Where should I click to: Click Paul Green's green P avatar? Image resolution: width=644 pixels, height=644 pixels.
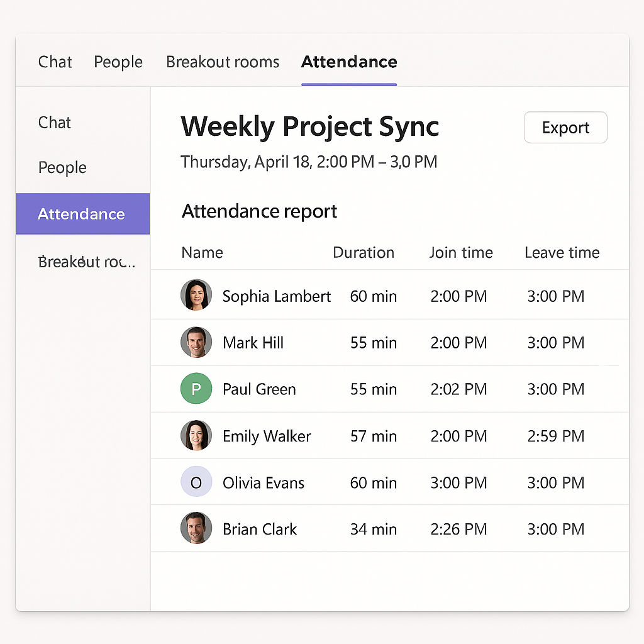196,388
